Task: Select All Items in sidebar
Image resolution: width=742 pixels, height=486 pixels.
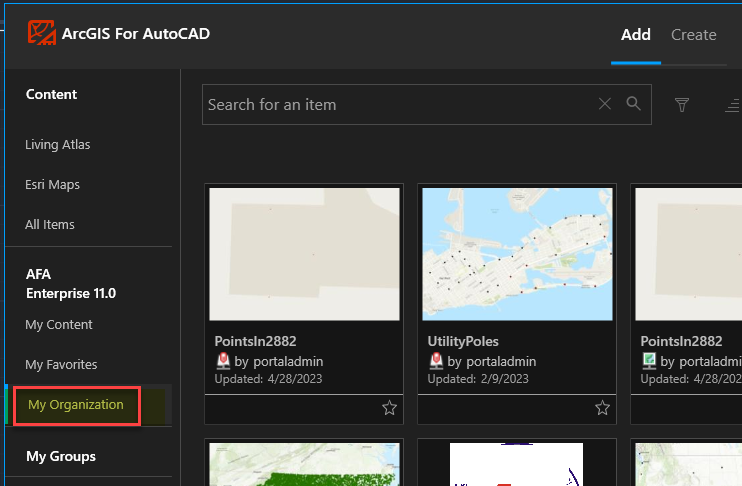Action: pyautogui.click(x=50, y=224)
